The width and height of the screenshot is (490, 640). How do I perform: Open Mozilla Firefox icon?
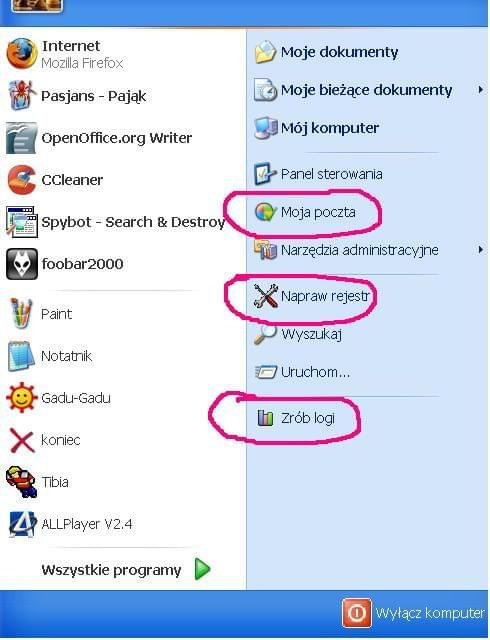click(22, 53)
